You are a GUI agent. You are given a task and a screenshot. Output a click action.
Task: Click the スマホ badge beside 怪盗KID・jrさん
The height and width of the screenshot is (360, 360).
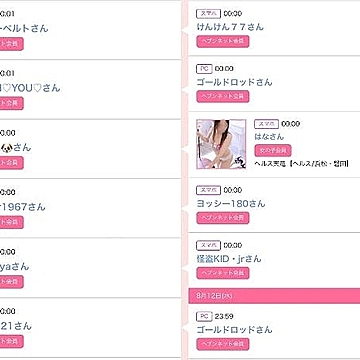(208, 245)
